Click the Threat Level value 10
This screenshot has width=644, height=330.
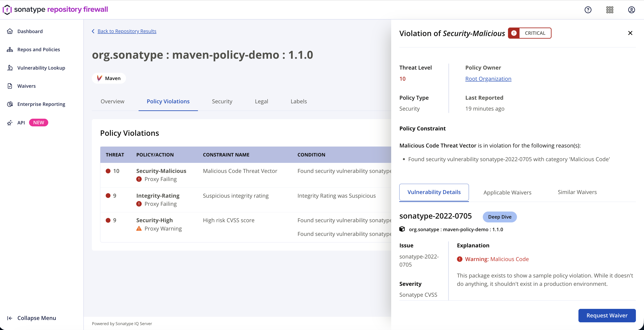pyautogui.click(x=402, y=79)
